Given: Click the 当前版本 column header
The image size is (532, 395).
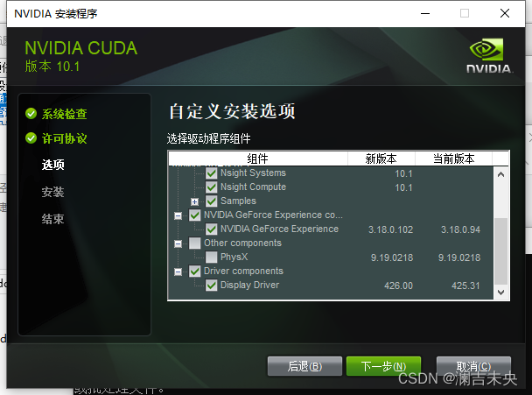Looking at the screenshot, I should [453, 159].
